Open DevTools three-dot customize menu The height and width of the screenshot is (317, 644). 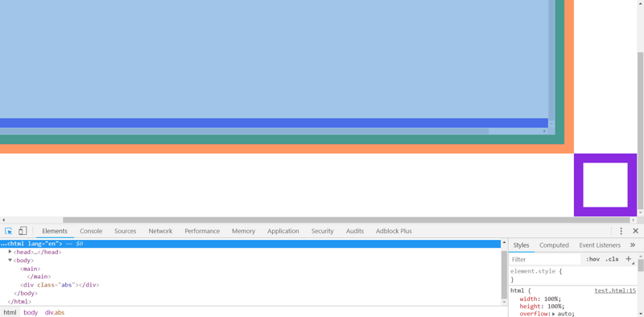[x=621, y=231]
